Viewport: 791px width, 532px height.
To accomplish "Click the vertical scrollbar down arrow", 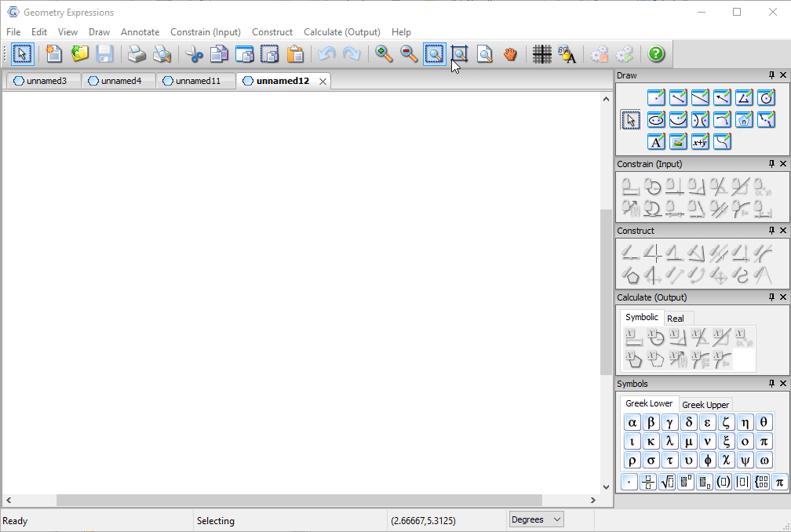I will [x=606, y=487].
